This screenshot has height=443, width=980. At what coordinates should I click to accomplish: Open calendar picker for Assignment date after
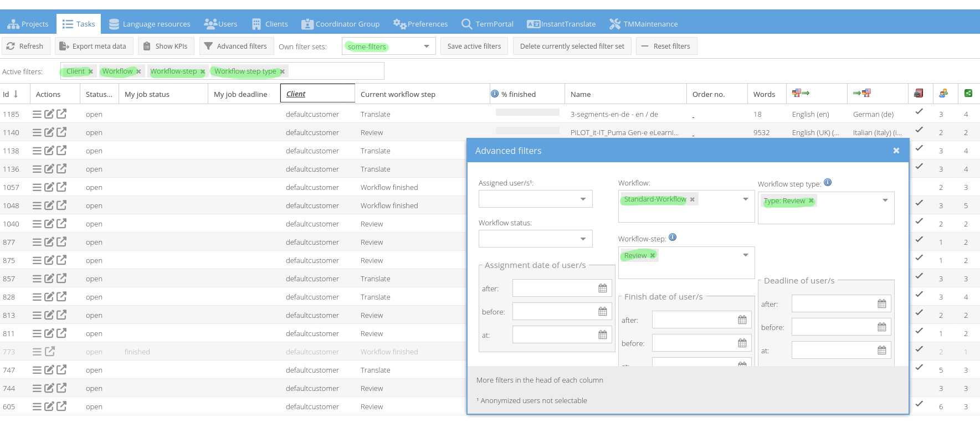pos(603,289)
